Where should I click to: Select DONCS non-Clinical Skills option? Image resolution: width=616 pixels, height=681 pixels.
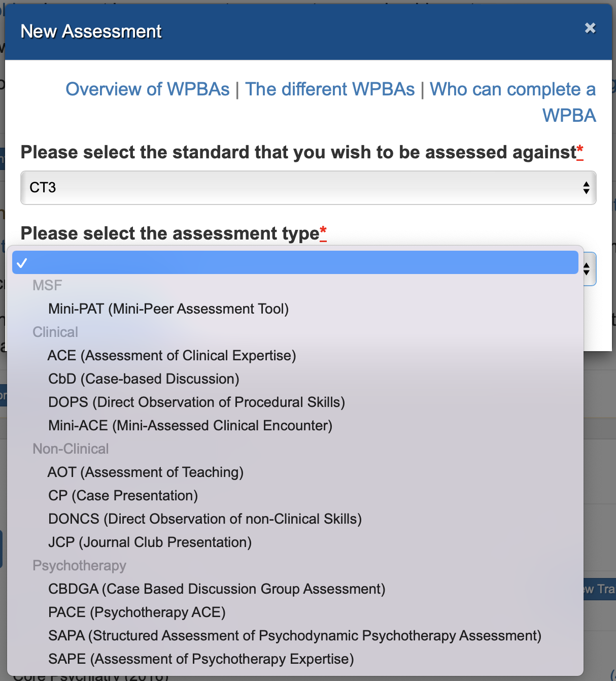(205, 519)
